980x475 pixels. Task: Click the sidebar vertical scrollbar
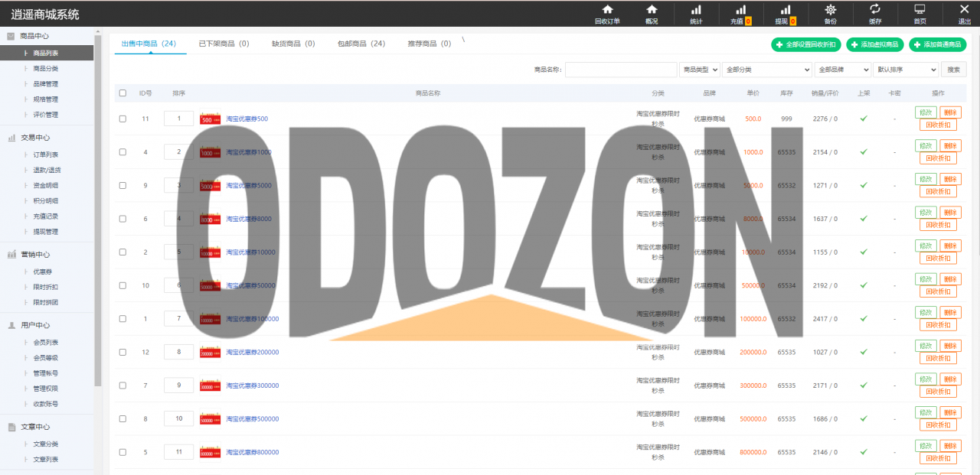pyautogui.click(x=97, y=210)
